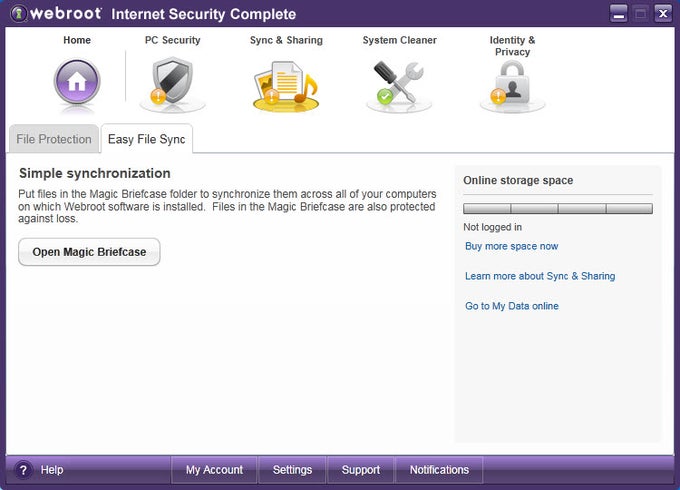Select the Sync & Sharing files icon
Screen dimensions: 680x490
[x=286, y=85]
